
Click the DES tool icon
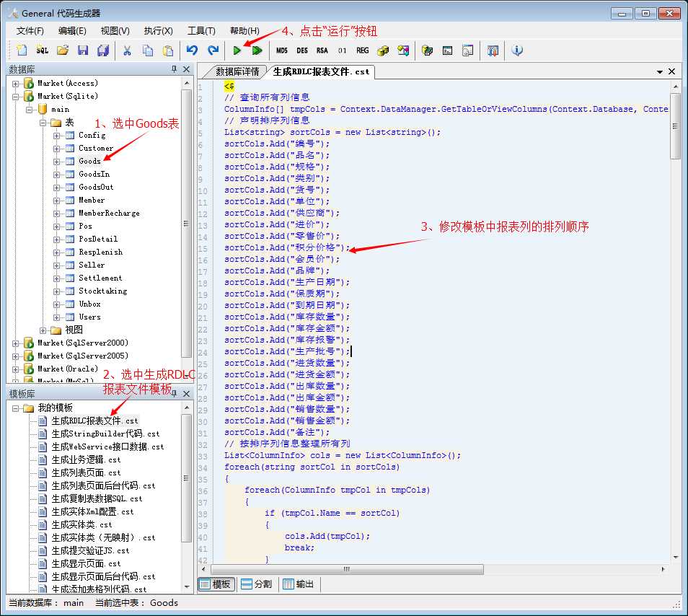302,50
